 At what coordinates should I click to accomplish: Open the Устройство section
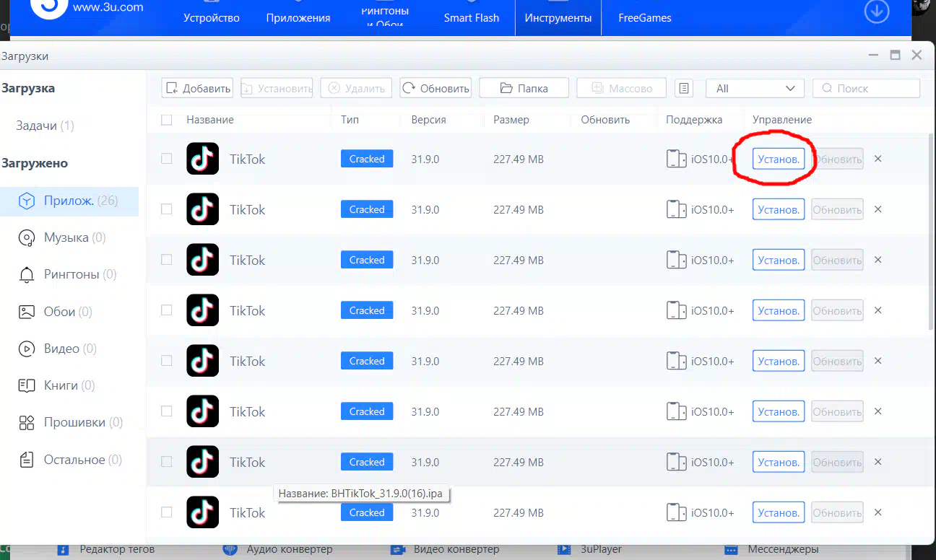212,18
